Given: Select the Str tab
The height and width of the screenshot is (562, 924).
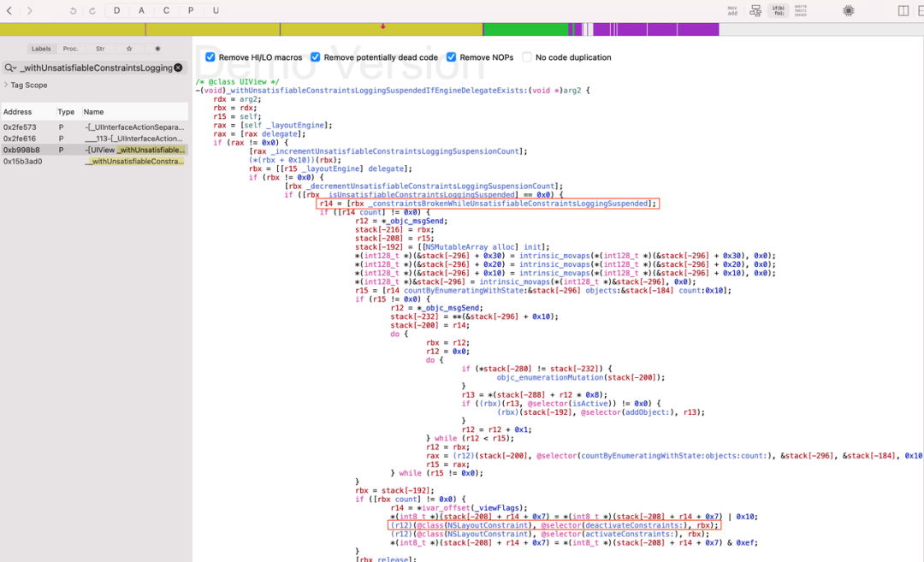Looking at the screenshot, I should point(100,49).
